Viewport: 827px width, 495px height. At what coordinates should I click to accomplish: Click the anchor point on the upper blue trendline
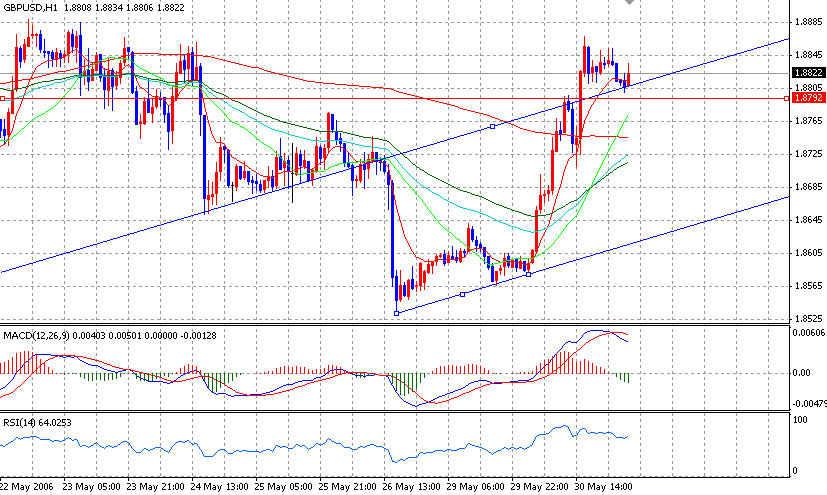coord(493,127)
